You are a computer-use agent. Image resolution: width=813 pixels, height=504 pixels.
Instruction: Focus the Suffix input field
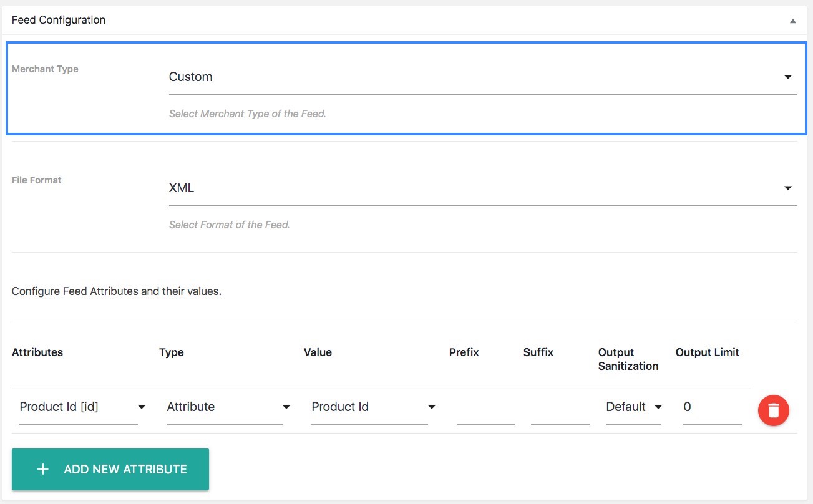coord(560,407)
